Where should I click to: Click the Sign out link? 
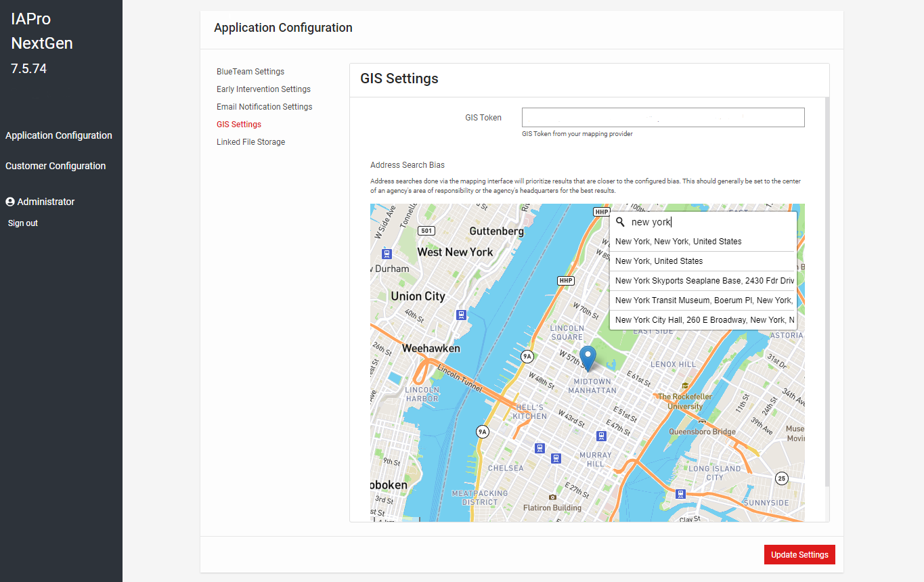(23, 223)
